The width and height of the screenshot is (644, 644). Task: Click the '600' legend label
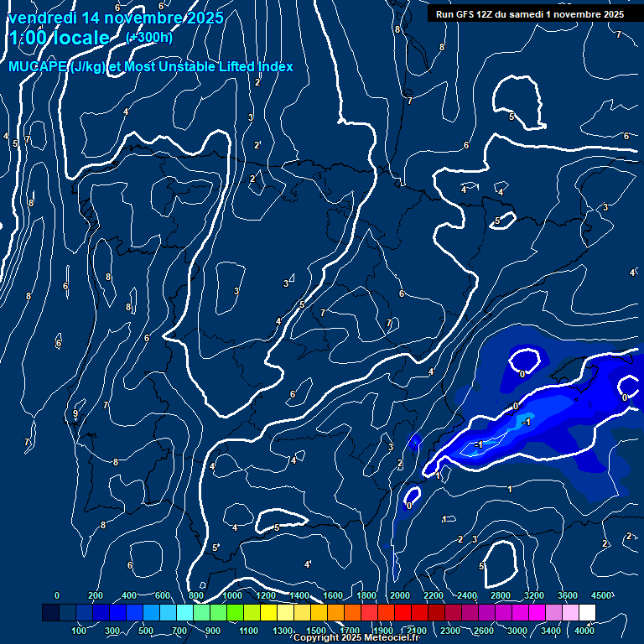[162, 595]
